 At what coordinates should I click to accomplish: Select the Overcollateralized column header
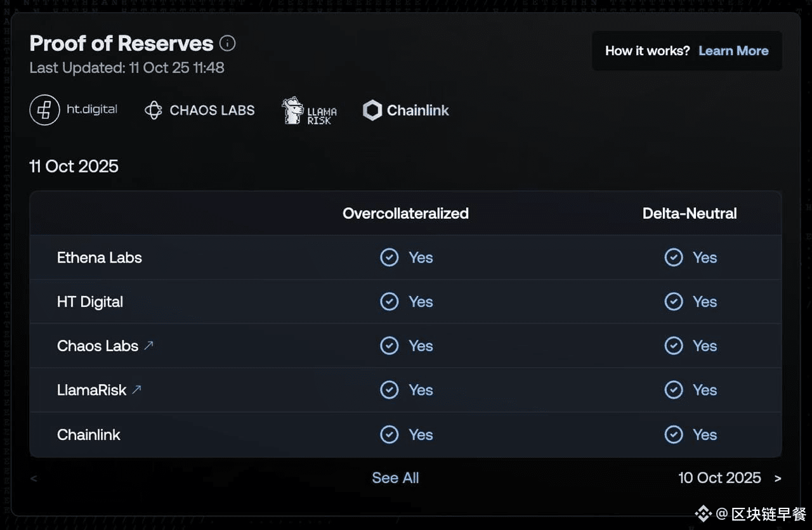pyautogui.click(x=405, y=214)
